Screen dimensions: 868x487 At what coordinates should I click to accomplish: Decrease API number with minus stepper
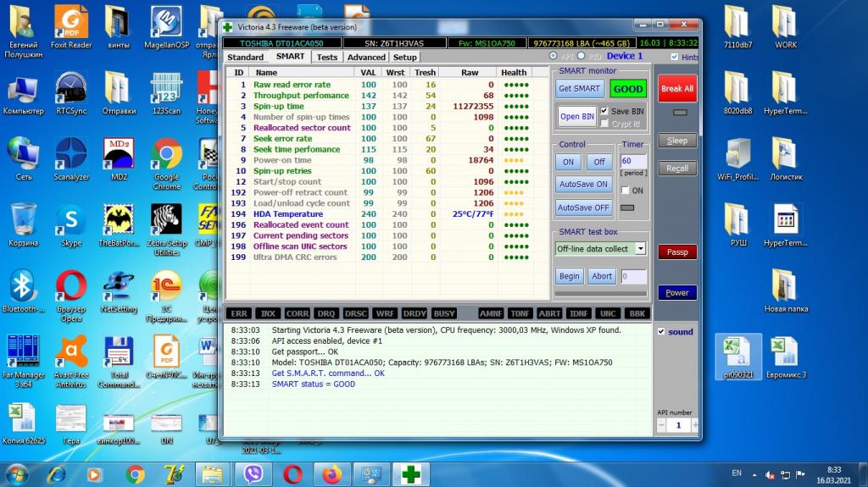pyautogui.click(x=661, y=425)
